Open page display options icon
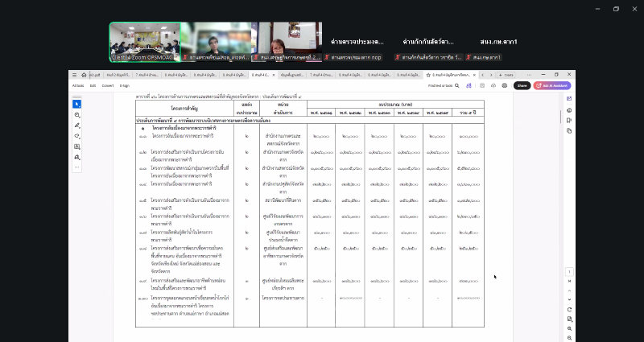644x342 pixels. (x=569, y=319)
